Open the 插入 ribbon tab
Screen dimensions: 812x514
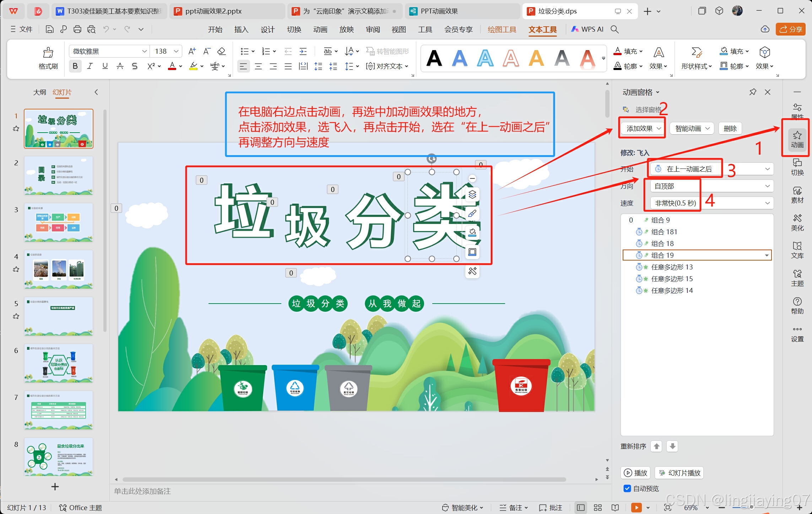[x=241, y=30]
